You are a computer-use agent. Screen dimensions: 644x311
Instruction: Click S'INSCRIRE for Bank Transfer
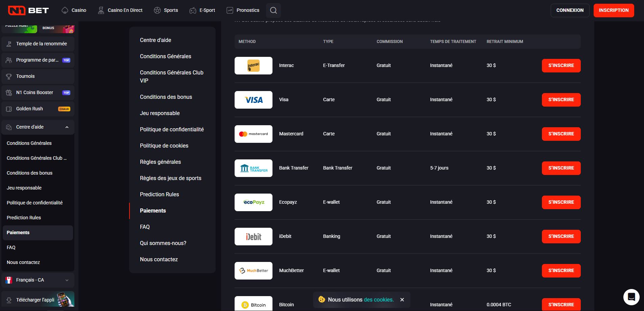click(x=561, y=168)
